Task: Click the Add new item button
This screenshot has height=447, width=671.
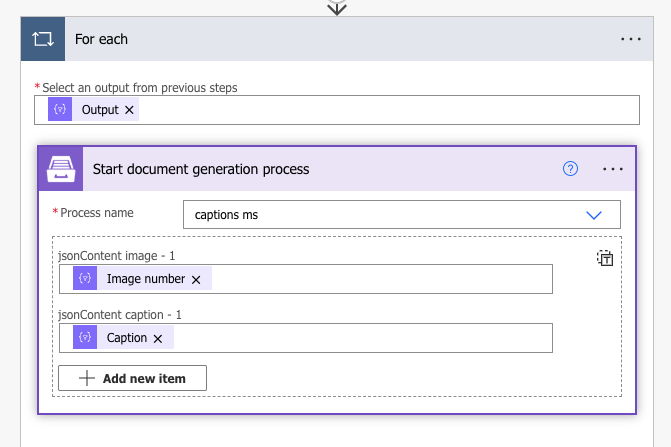Action: click(132, 378)
